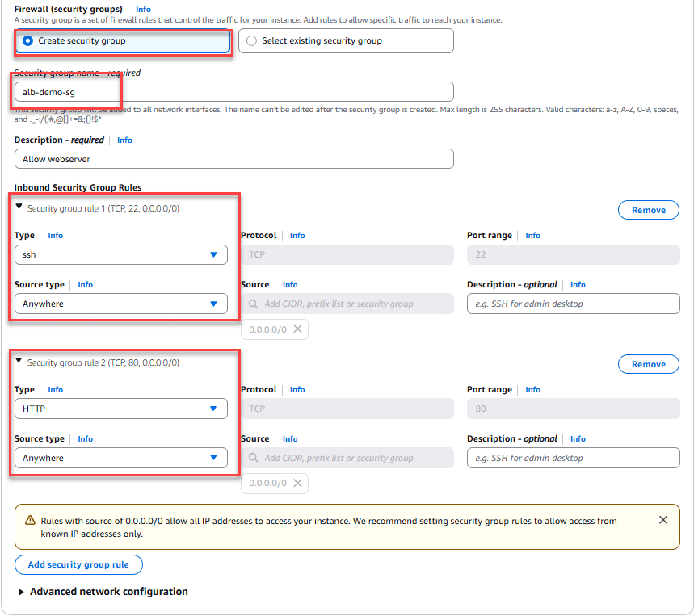This screenshot has height=616, width=694.
Task: Edit the Allow webserver description field
Action: tap(233, 158)
